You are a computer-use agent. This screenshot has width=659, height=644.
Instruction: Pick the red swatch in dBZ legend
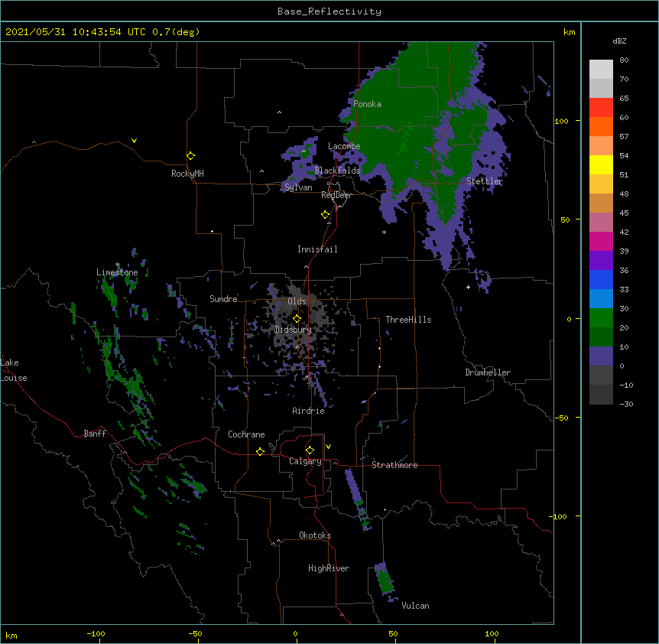point(601,108)
